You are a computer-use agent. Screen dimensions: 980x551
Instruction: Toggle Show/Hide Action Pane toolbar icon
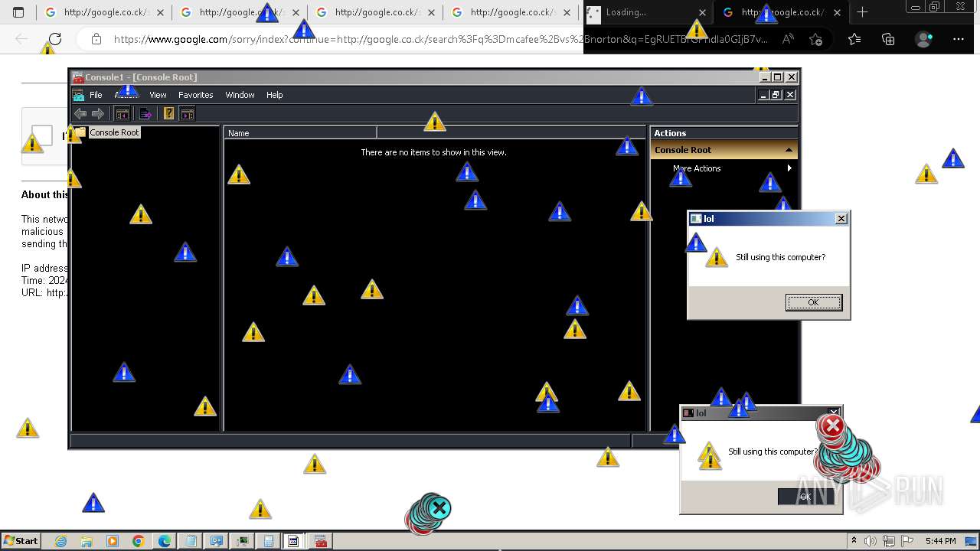pyautogui.click(x=188, y=114)
